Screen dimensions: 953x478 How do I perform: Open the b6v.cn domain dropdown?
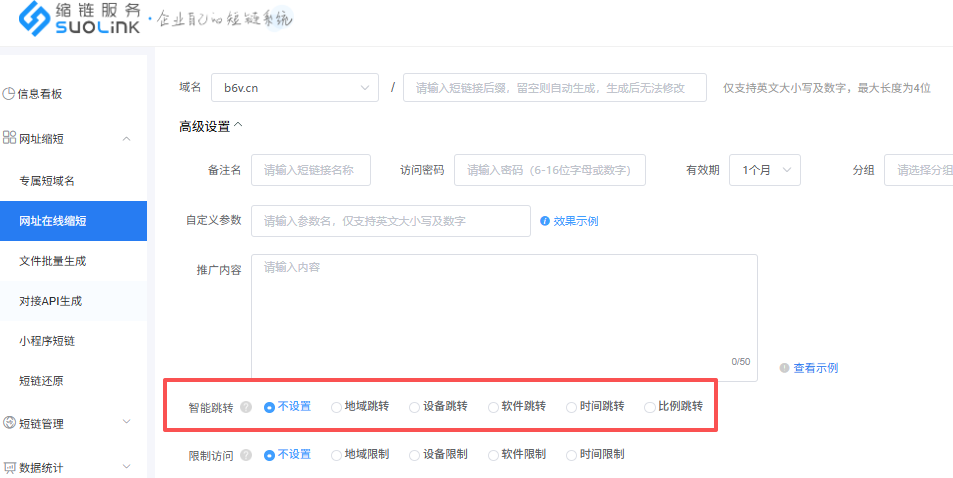click(294, 88)
